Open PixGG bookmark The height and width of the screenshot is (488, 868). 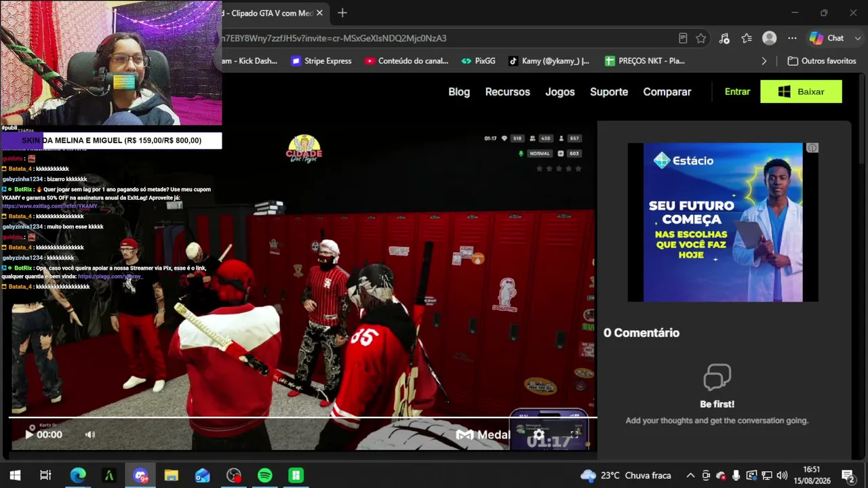[478, 61]
